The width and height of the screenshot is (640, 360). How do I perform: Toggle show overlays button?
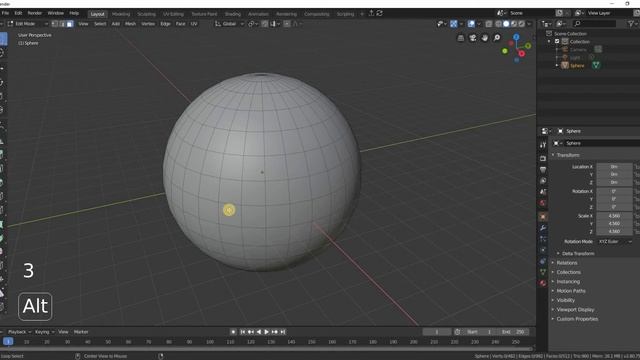tap(471, 24)
